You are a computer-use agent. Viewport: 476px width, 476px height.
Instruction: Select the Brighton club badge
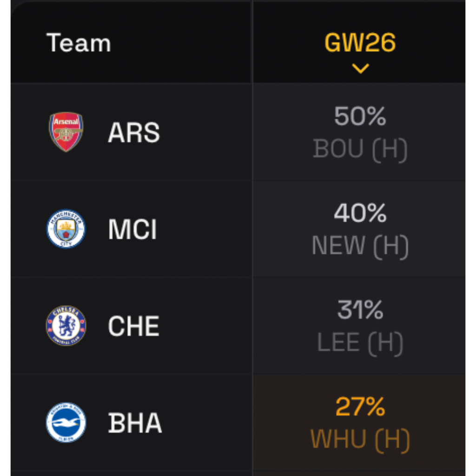[x=65, y=423]
